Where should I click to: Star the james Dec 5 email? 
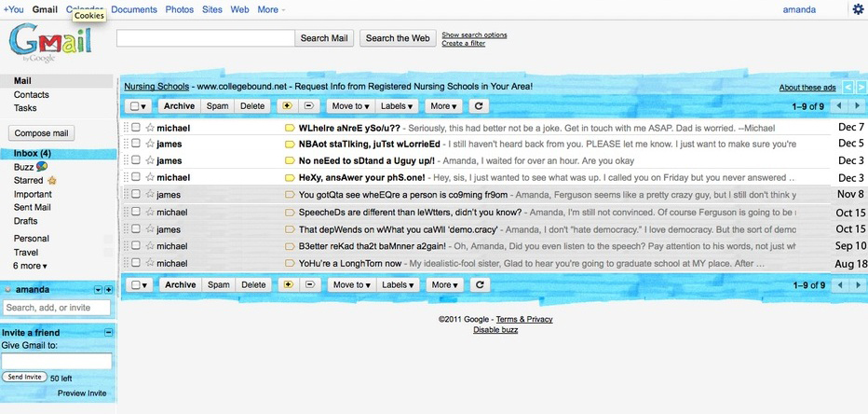149,145
